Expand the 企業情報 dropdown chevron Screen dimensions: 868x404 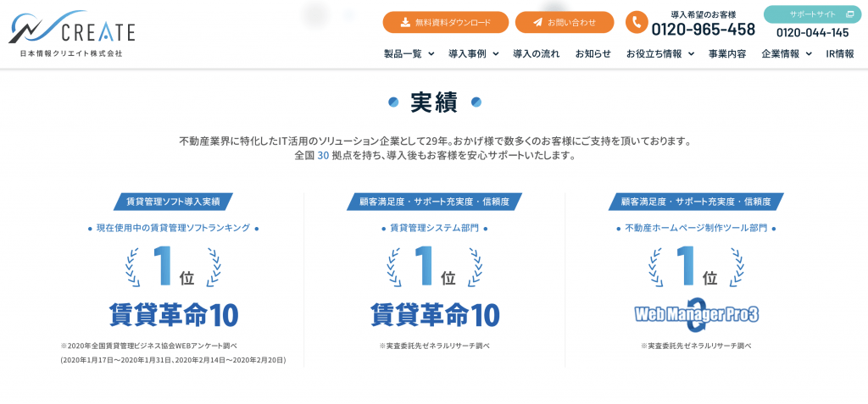(809, 53)
